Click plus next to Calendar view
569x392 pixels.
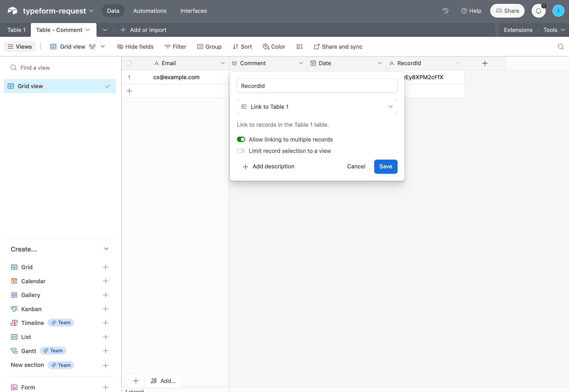point(106,281)
